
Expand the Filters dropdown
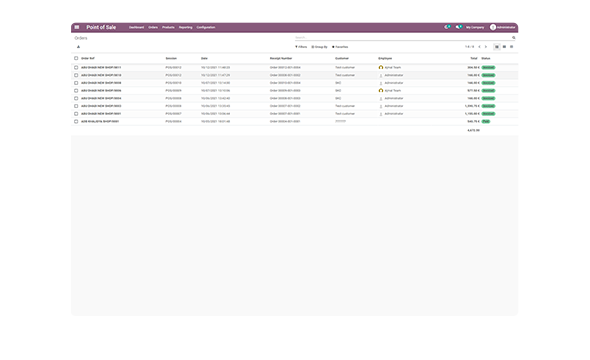pyautogui.click(x=301, y=47)
